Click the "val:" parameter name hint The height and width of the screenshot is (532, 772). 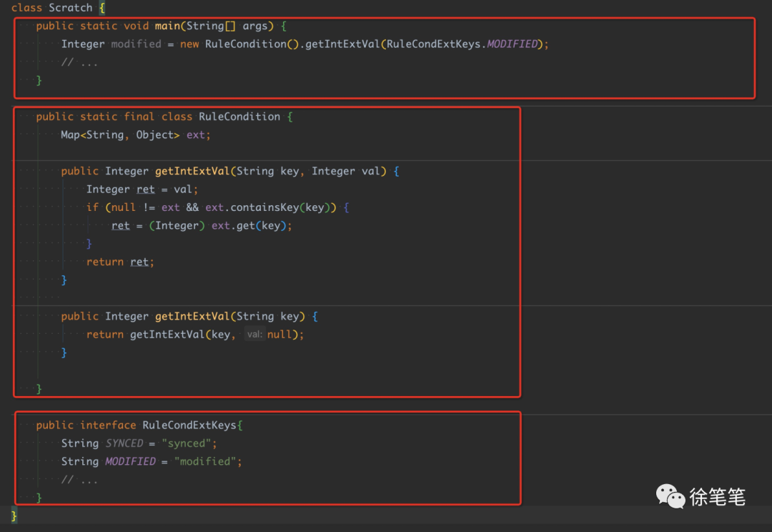(x=254, y=335)
